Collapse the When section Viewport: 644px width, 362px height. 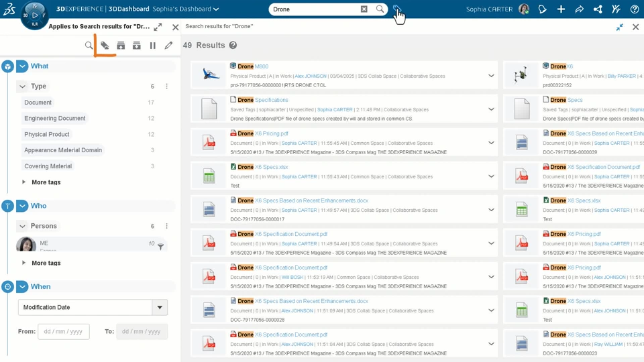pos(22,286)
